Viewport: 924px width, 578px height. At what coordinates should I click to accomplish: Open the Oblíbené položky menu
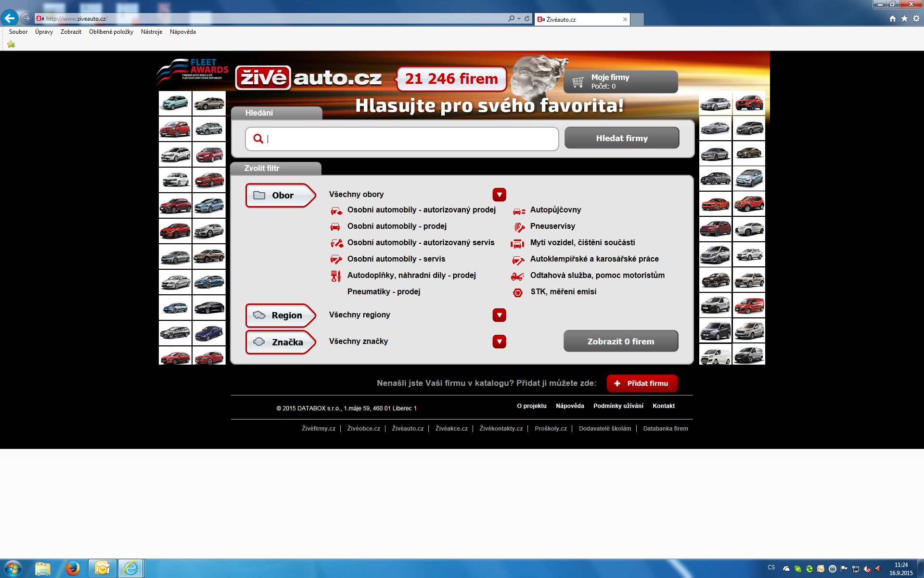click(x=111, y=32)
